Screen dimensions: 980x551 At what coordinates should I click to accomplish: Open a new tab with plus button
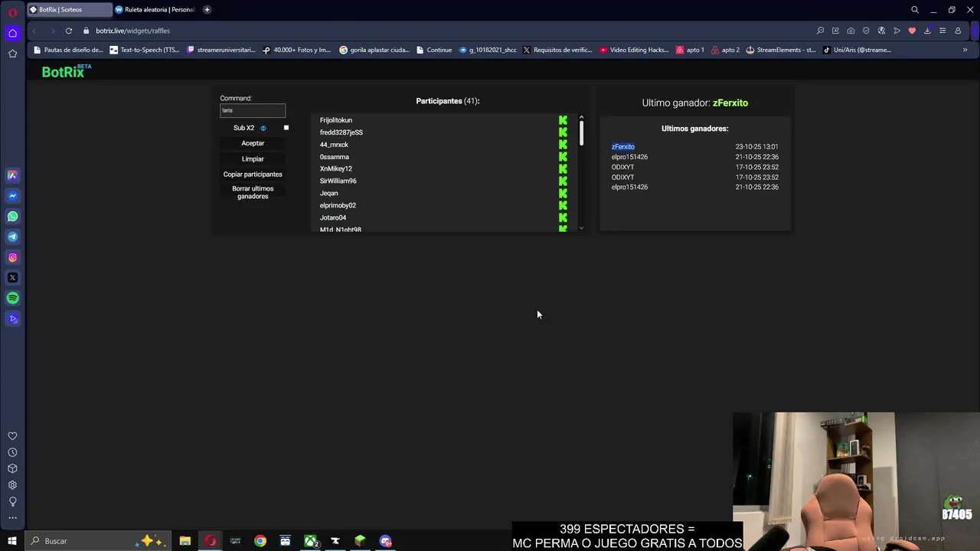[x=207, y=10]
